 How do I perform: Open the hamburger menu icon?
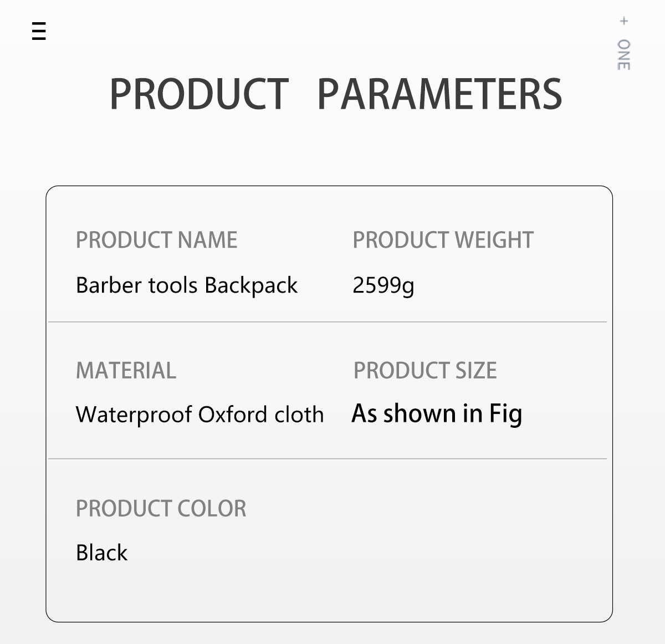click(x=39, y=31)
